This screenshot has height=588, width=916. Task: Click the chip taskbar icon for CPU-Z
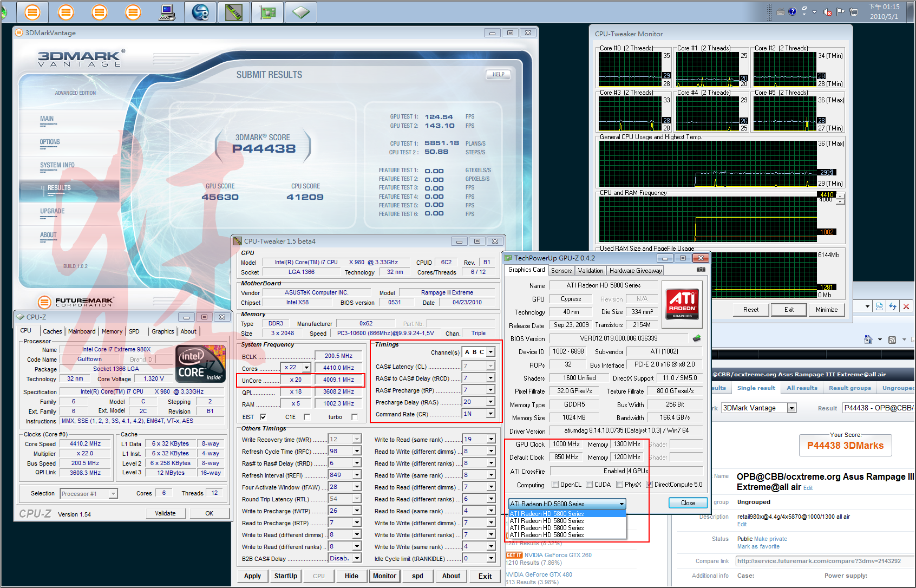click(x=301, y=12)
